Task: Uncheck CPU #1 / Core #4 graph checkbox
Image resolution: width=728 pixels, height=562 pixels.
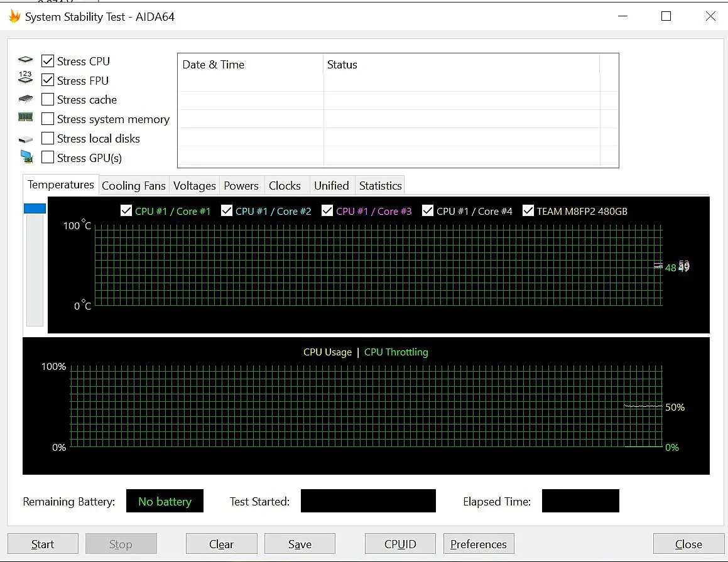Action: click(x=428, y=211)
